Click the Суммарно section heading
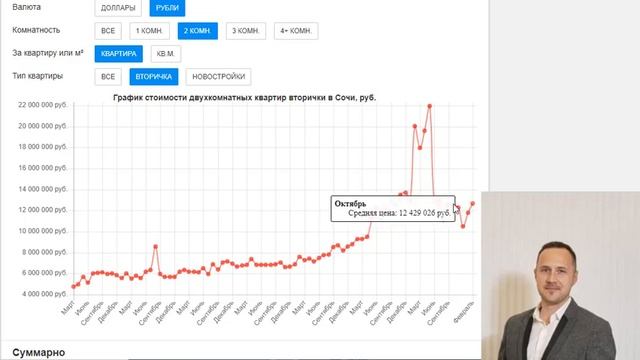Screen dimensions: 640x360 pyautogui.click(x=39, y=352)
